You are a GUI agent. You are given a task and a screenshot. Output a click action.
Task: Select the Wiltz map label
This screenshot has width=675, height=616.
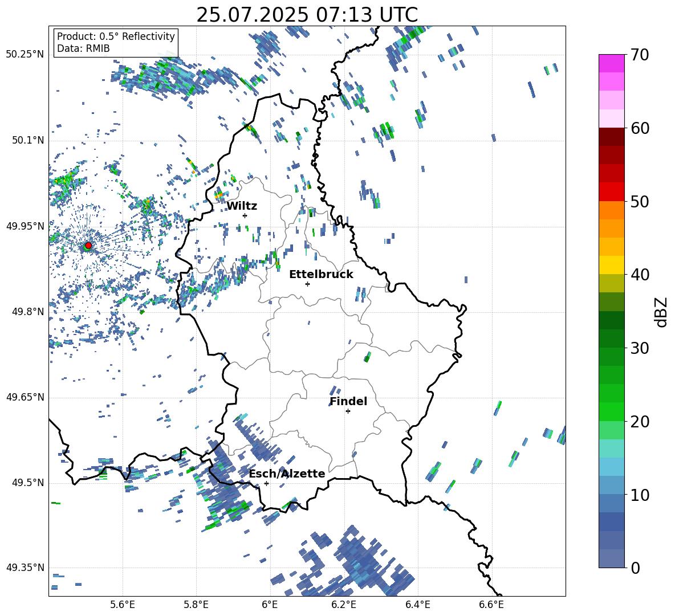242,206
